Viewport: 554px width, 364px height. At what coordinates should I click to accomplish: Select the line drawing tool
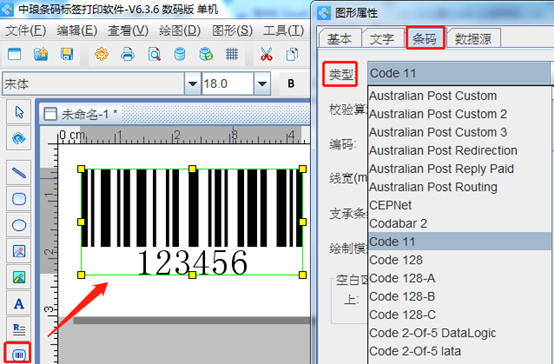(x=19, y=173)
